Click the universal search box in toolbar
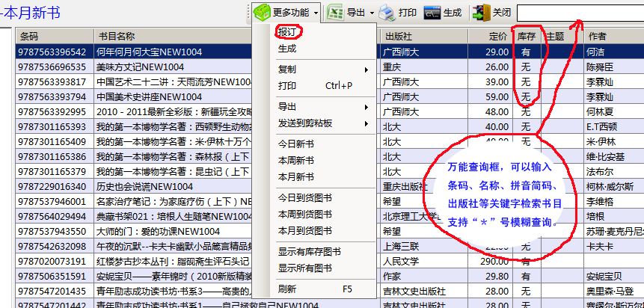 click(x=579, y=13)
